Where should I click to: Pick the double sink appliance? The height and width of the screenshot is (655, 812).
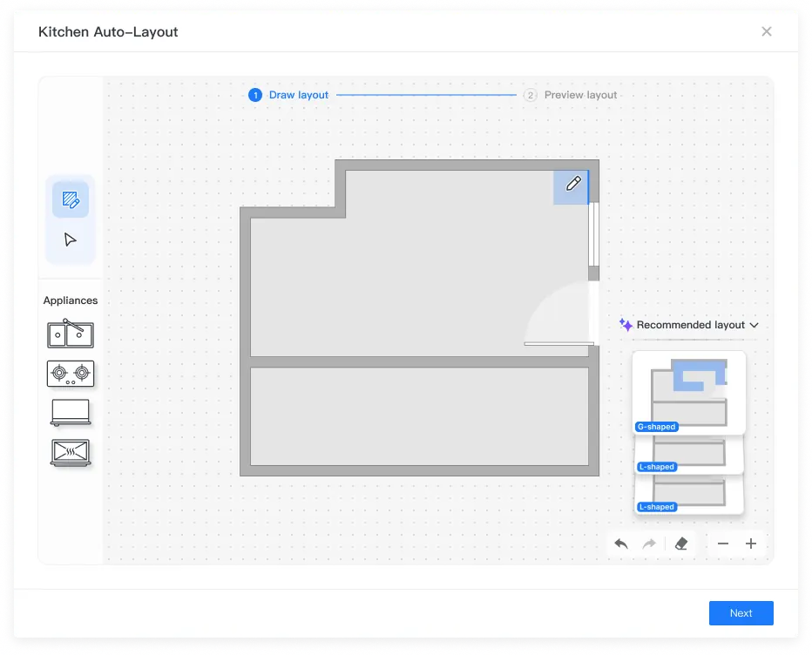pyautogui.click(x=71, y=334)
